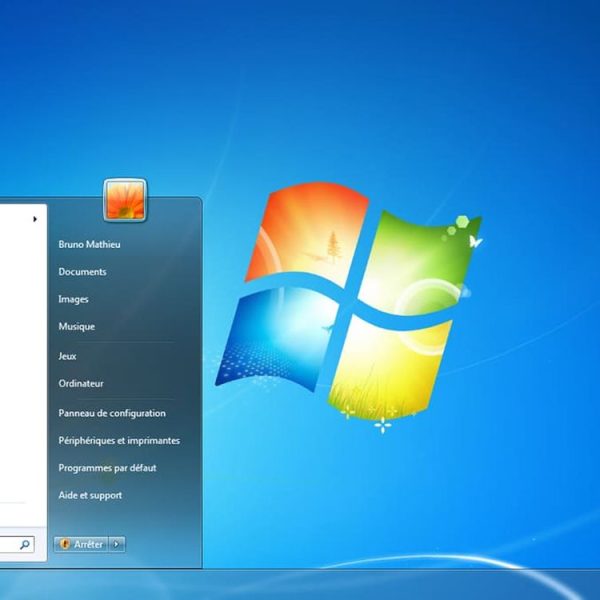The width and height of the screenshot is (600, 600).
Task: Open Documents from the Start menu
Action: (x=82, y=272)
